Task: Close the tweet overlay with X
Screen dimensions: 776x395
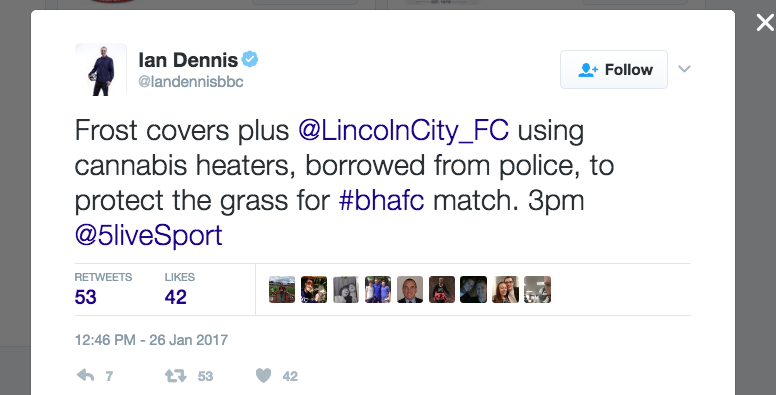Action: pyautogui.click(x=765, y=23)
